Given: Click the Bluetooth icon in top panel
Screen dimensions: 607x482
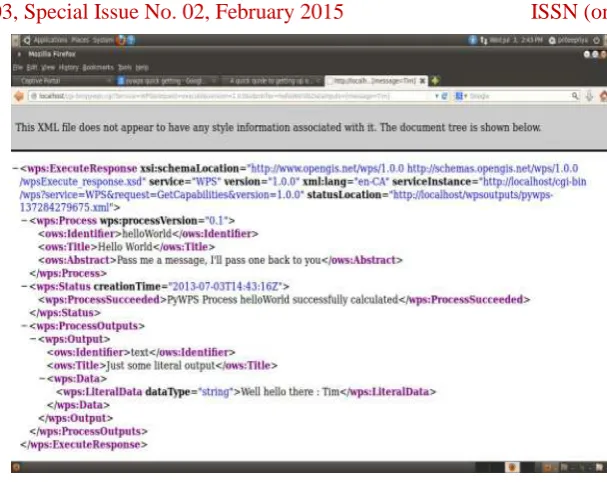Looking at the screenshot, I should click(x=473, y=40).
